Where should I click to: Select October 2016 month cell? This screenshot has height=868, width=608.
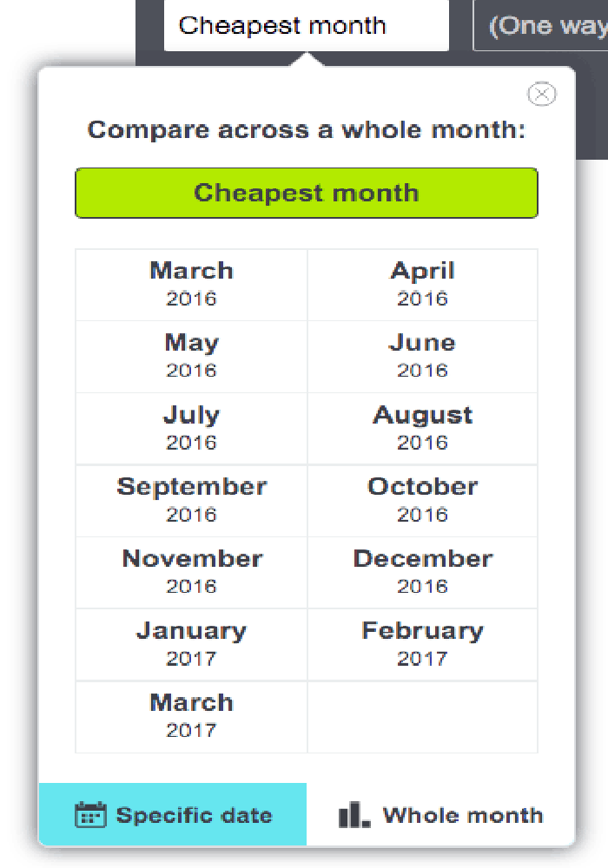pyautogui.click(x=422, y=501)
